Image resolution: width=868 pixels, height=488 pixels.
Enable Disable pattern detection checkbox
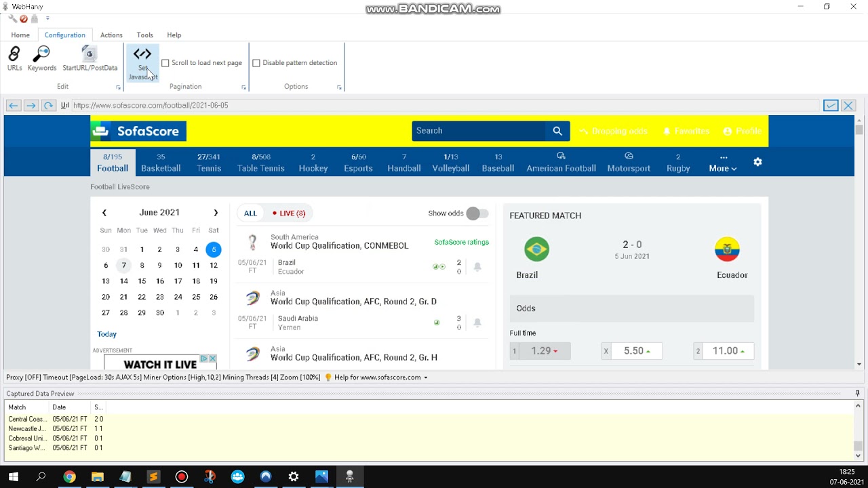(256, 63)
